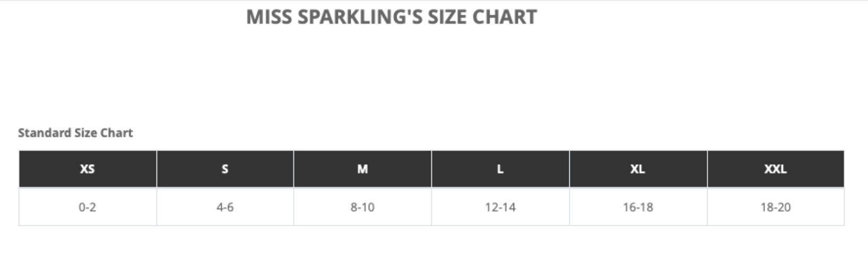
Task: Click the Miss Sparkling's Size Chart heading
Action: click(x=392, y=17)
